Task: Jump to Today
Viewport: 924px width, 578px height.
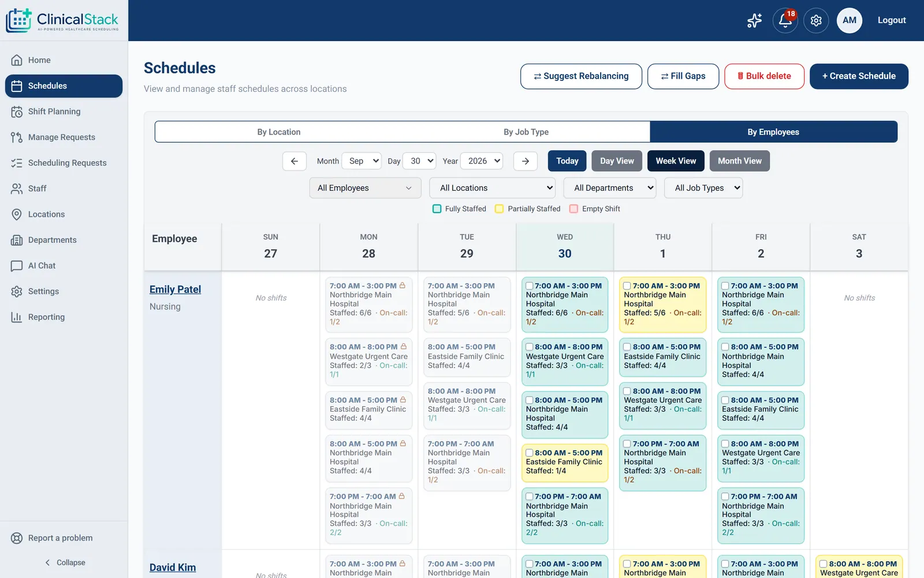Action: [567, 161]
